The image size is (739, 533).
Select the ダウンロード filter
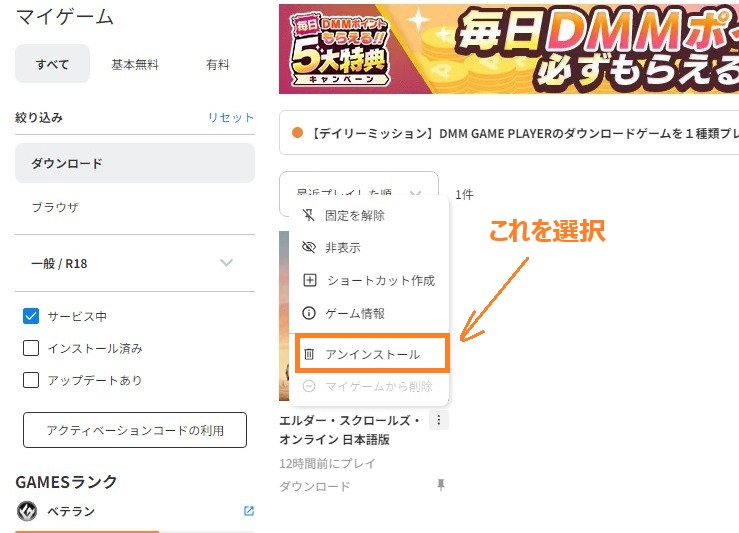(135, 163)
